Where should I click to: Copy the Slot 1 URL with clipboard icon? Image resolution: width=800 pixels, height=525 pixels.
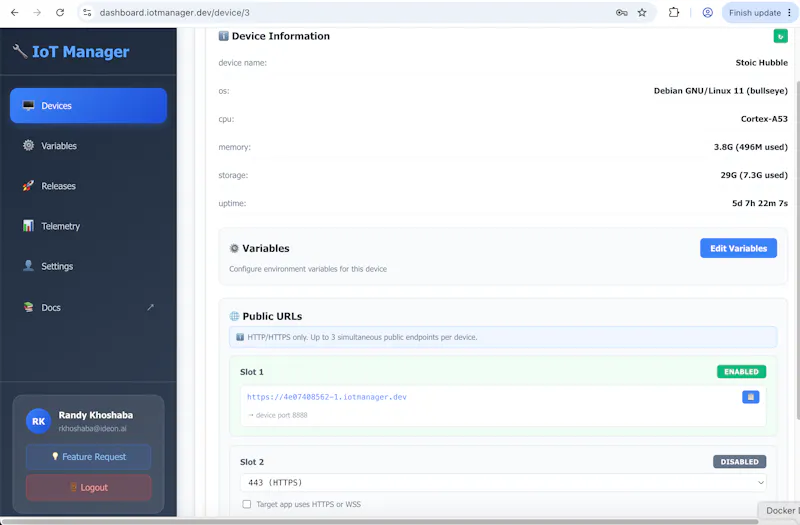pyautogui.click(x=751, y=397)
